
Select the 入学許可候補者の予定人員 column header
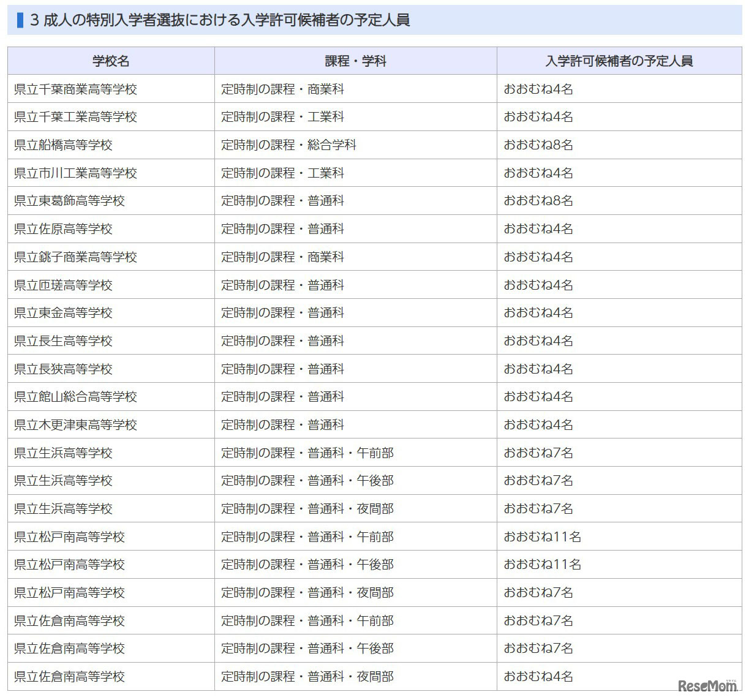(x=619, y=60)
